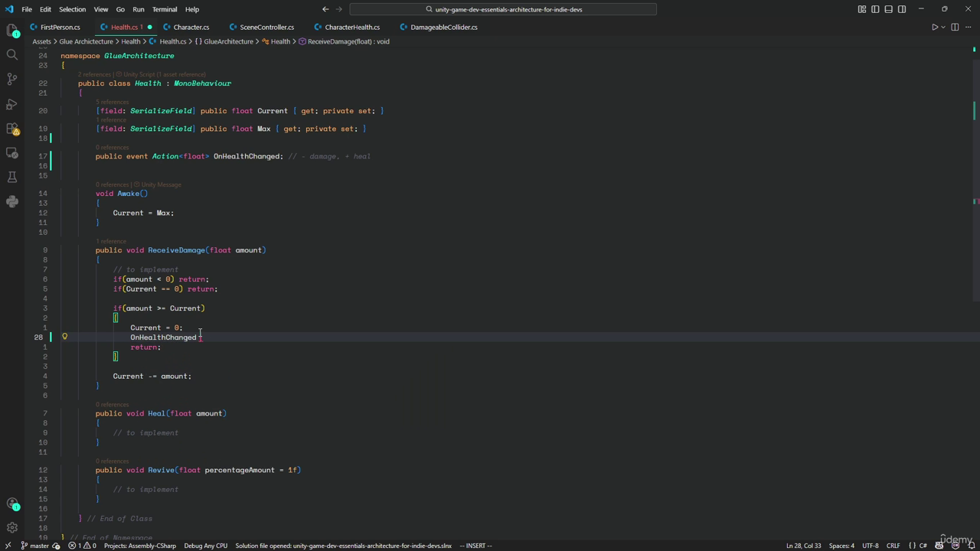Run the current file with the play icon
Viewport: 980px width, 551px height.
935,27
